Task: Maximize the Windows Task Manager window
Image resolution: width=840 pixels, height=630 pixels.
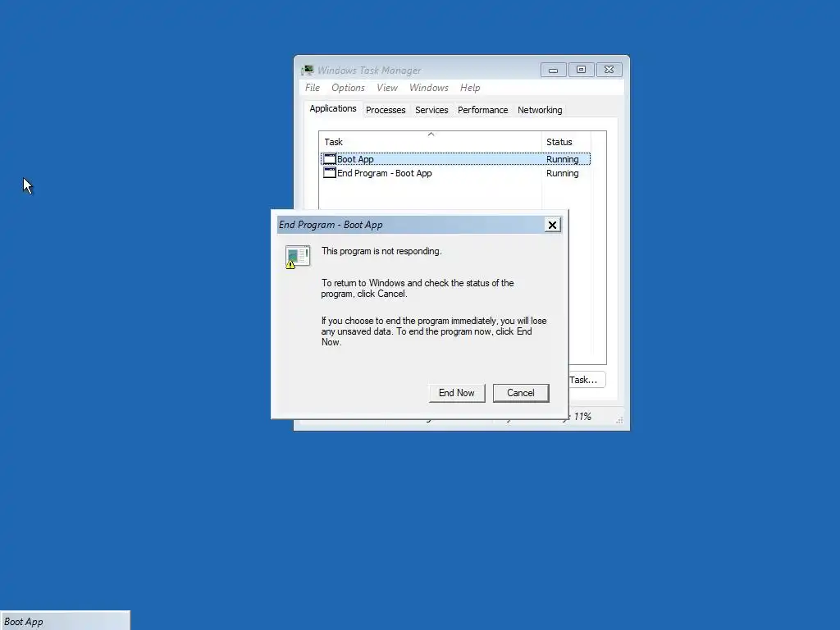Action: 581,70
